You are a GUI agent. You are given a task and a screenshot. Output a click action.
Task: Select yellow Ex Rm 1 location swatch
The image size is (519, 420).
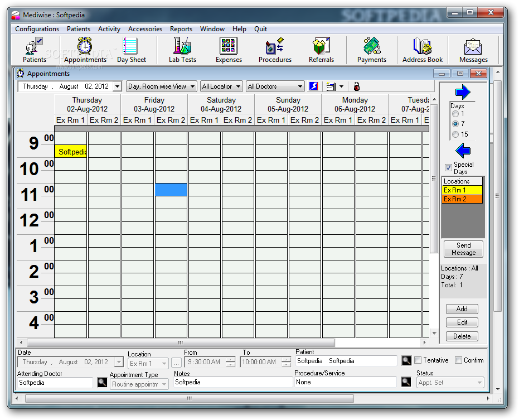coord(462,190)
